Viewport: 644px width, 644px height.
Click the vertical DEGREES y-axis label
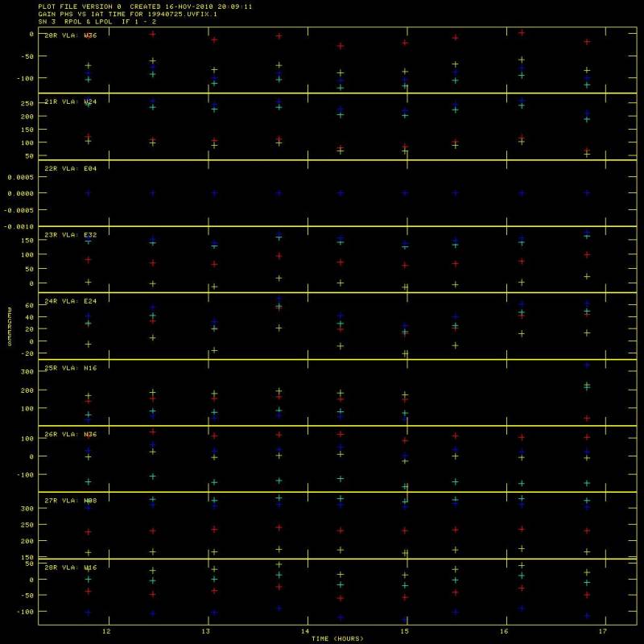10,326
